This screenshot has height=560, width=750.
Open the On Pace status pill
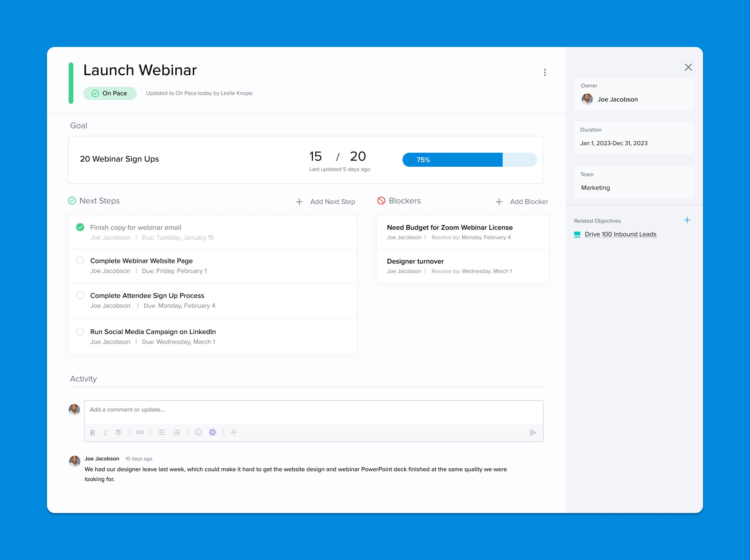(x=110, y=93)
